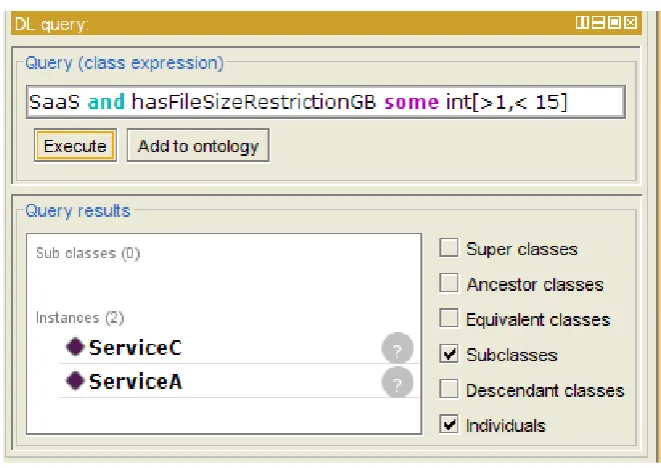This screenshot has width=661, height=468.
Task: Enable the Super classes checkbox
Action: coord(449,247)
